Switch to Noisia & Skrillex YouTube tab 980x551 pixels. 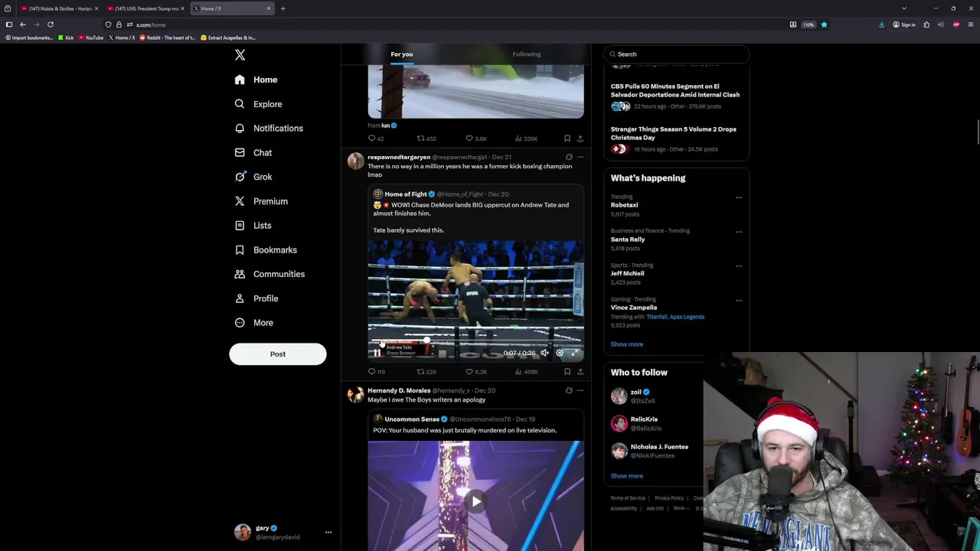pyautogui.click(x=58, y=8)
